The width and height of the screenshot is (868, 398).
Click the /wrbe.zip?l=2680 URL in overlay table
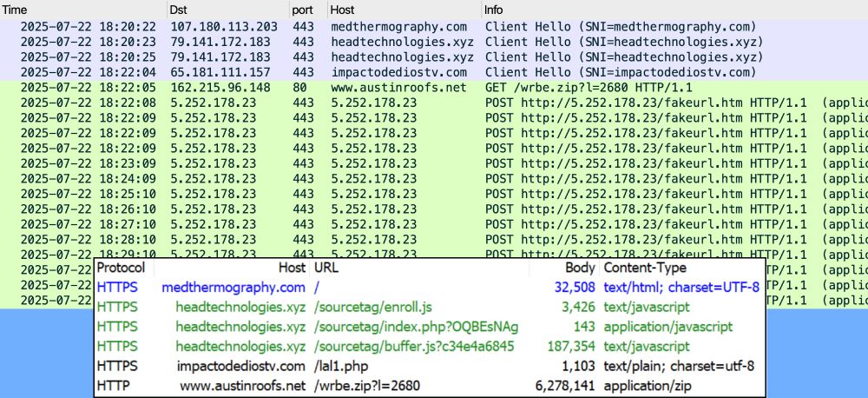pyautogui.click(x=367, y=386)
